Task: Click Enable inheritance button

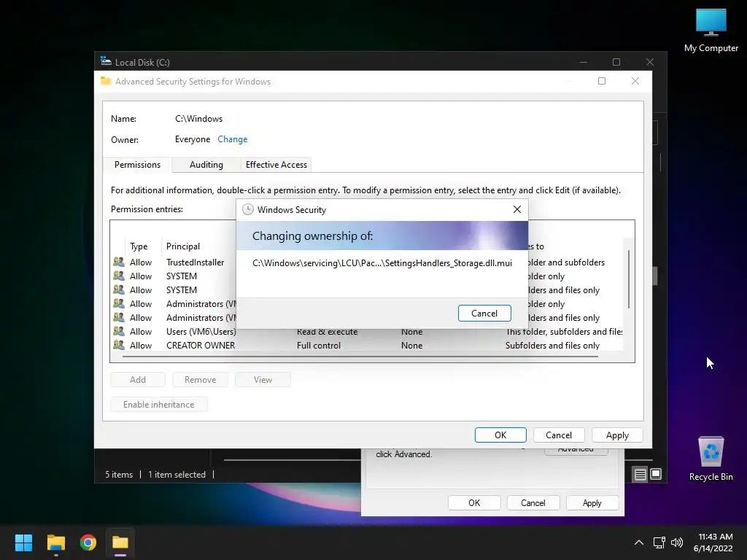Action: point(158,404)
